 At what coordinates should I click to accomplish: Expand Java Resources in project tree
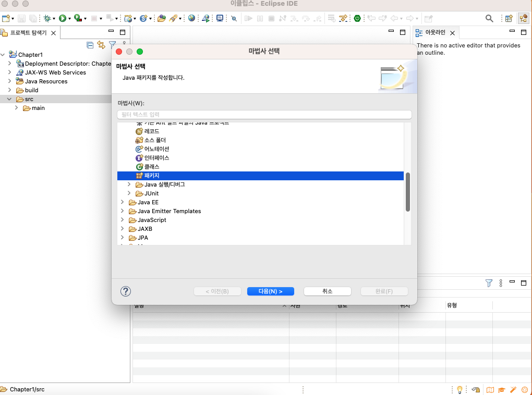tap(9, 81)
